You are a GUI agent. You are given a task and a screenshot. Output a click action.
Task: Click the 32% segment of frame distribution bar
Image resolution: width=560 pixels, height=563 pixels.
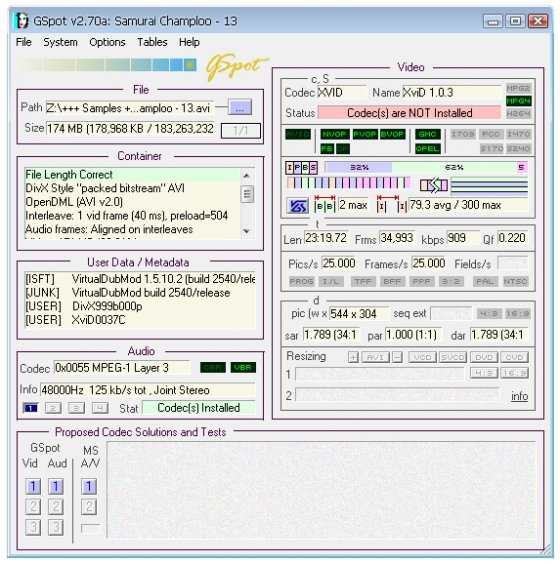click(359, 167)
